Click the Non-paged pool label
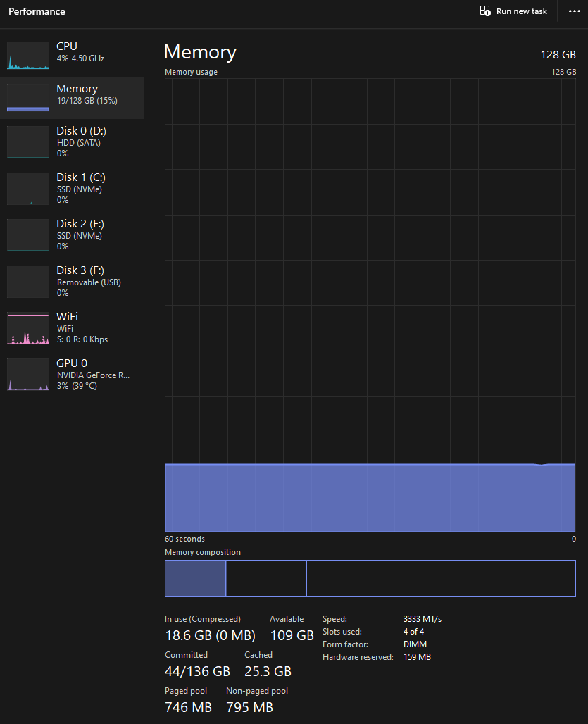Screen dimensions: 588x724 257,691
